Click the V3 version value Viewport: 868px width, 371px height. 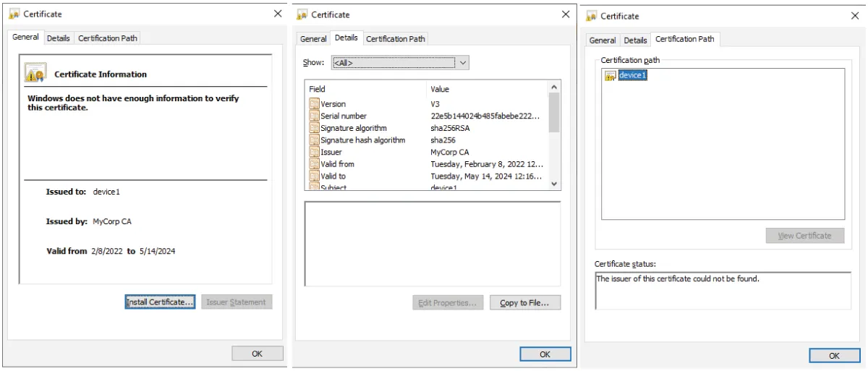(x=435, y=104)
